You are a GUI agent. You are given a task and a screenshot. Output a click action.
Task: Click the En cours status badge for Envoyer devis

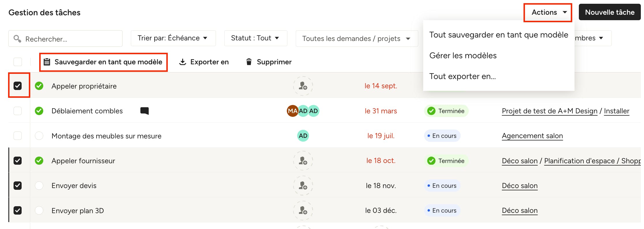point(442,186)
